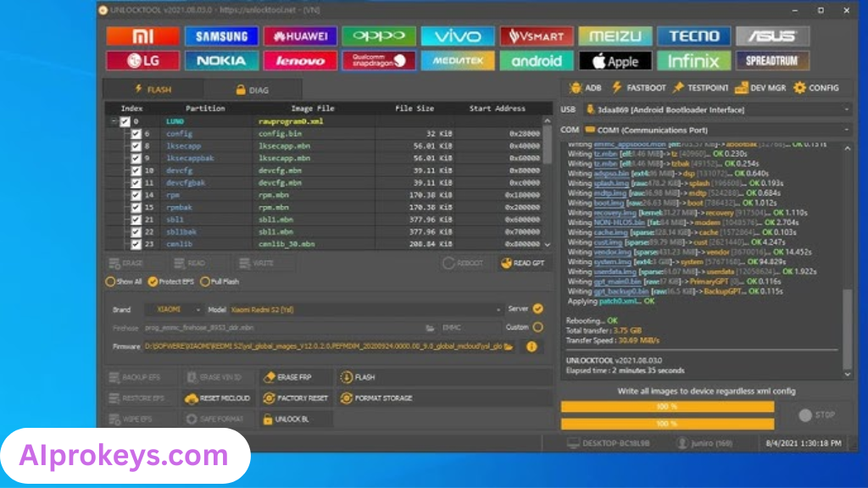Click the firmware info icon
Screen dimensions: 868x488
[531, 347]
